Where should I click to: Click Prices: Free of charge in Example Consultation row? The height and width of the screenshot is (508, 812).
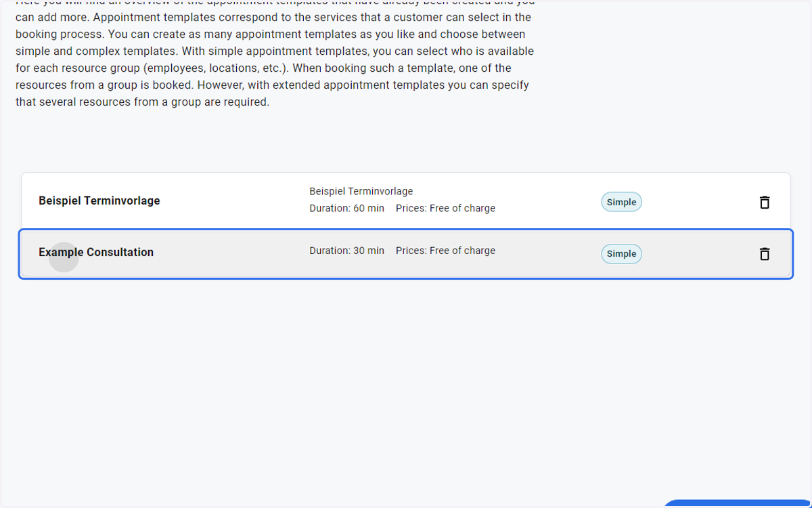click(445, 251)
